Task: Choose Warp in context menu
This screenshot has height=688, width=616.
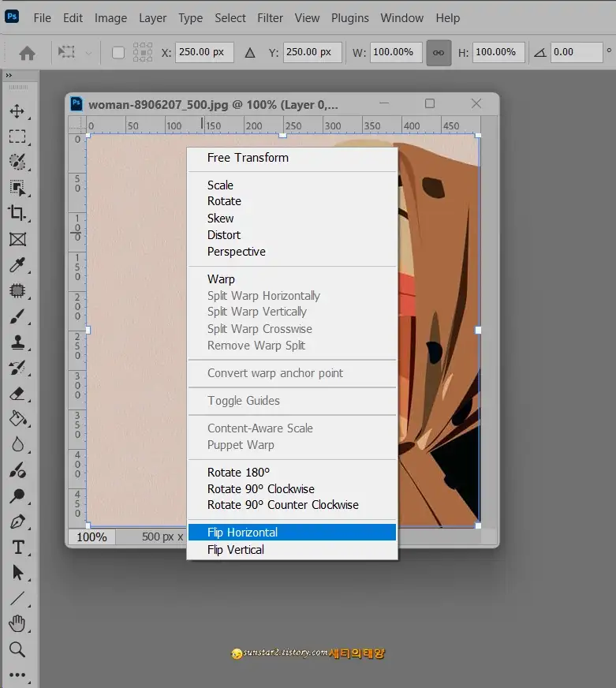Action: point(292,279)
